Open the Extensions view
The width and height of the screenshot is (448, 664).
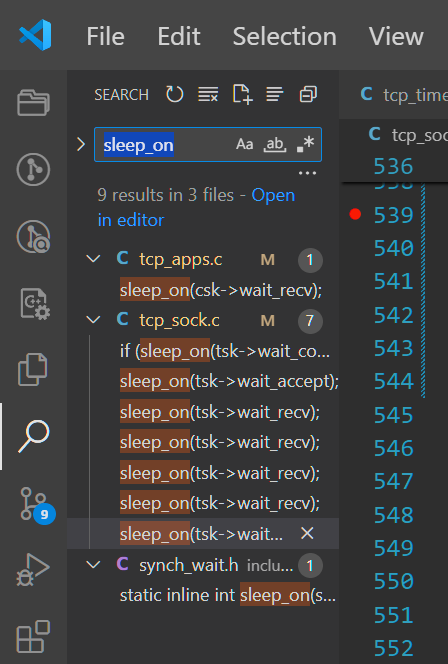pyautogui.click(x=33, y=636)
